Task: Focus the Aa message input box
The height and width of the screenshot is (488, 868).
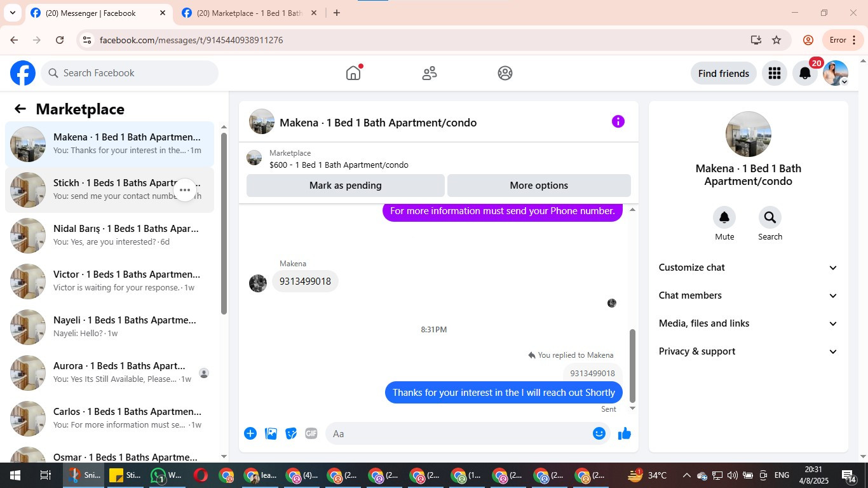Action: [x=459, y=433]
